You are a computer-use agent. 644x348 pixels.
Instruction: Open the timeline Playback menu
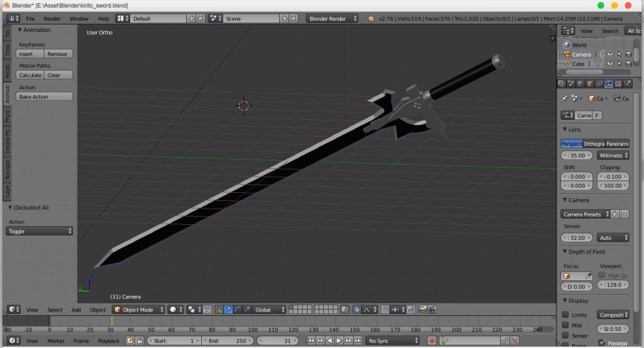tap(108, 340)
